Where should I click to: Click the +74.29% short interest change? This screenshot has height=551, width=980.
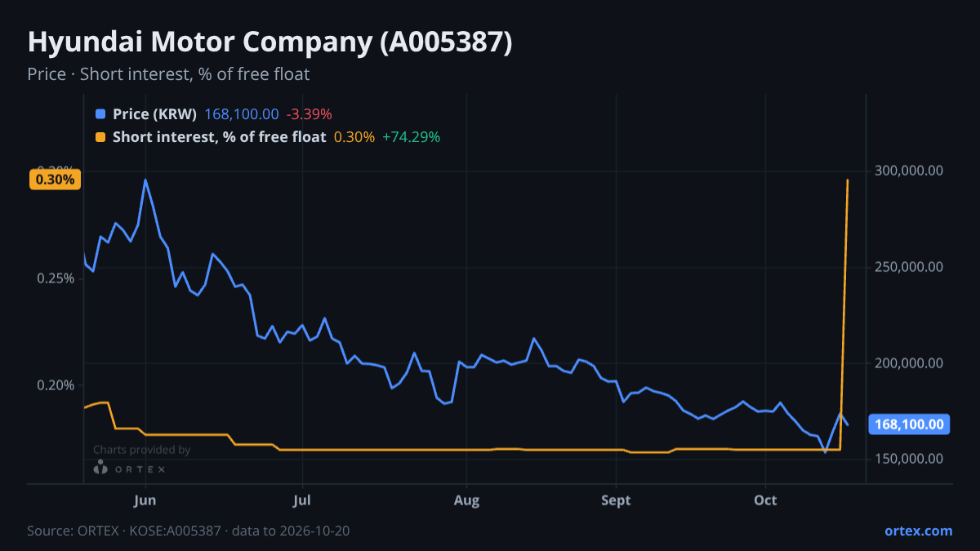click(x=411, y=137)
